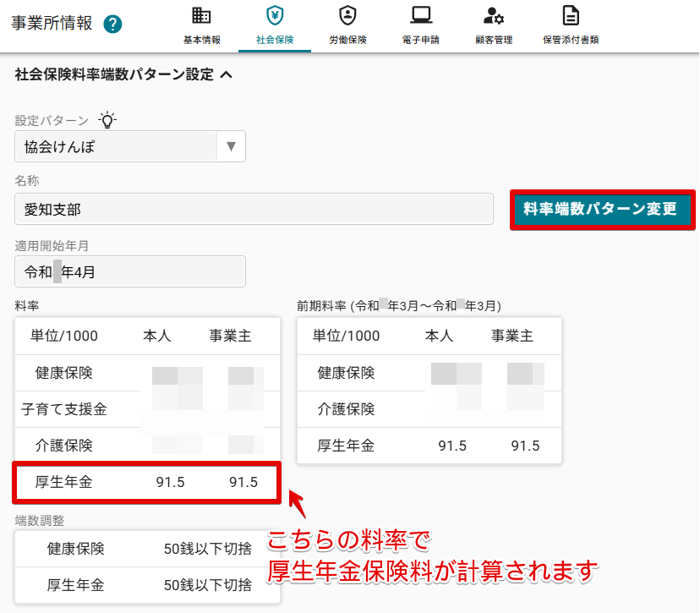Click the 厚生年金 row label in 前期料率 table
The width and height of the screenshot is (700, 613).
click(346, 446)
